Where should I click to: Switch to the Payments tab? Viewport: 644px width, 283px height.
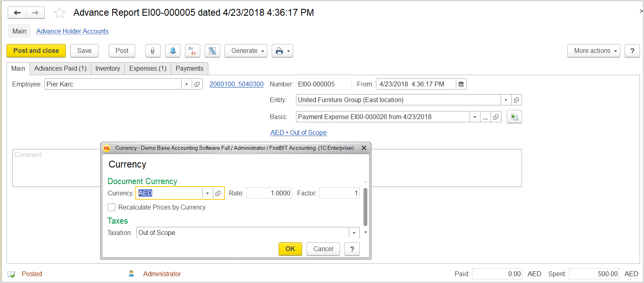(189, 69)
